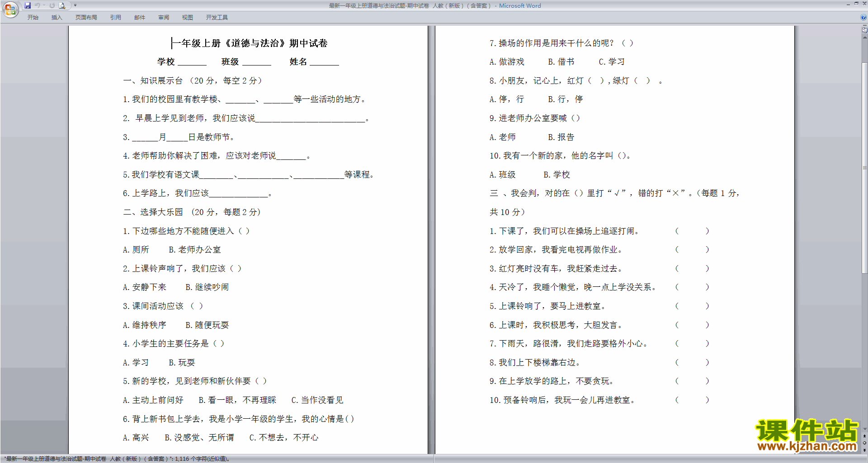Open the round Office button menu
Viewport: 868px width, 463px height.
(10, 9)
